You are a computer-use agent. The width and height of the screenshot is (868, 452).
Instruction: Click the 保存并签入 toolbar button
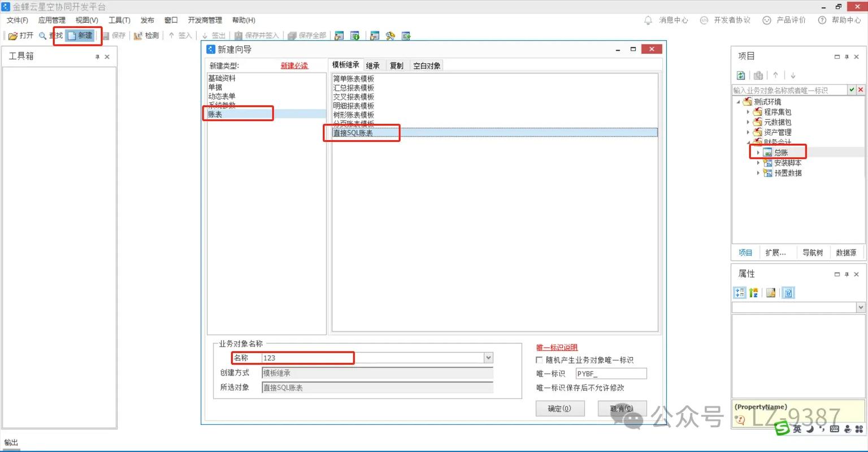(257, 36)
